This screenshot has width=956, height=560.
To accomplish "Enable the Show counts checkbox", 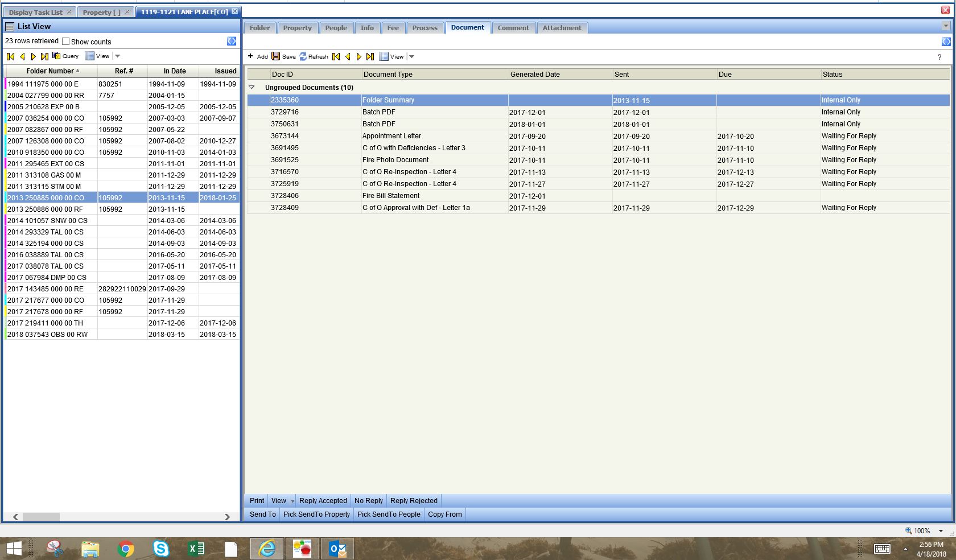I will 66,42.
